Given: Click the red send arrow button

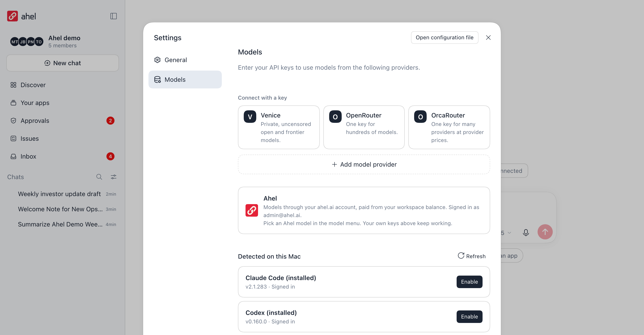Looking at the screenshot, I should click(545, 232).
